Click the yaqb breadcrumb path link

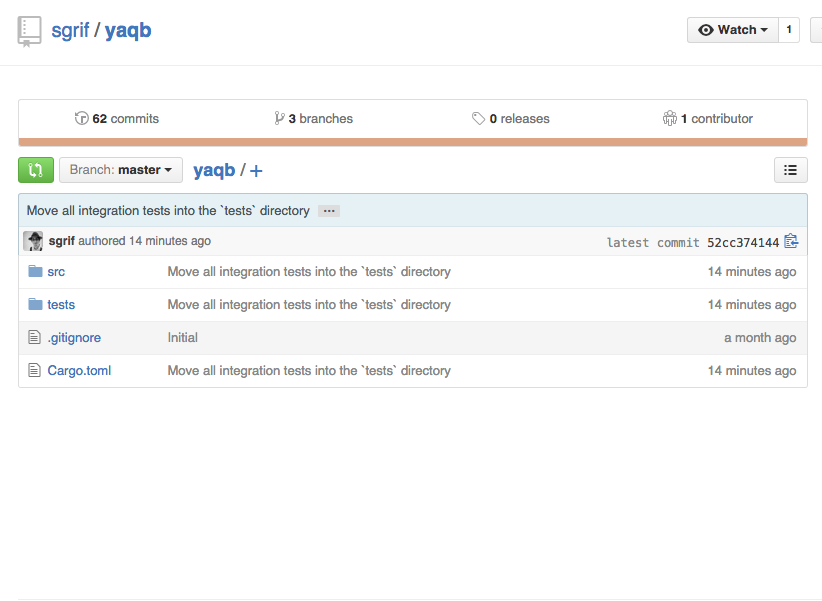point(214,170)
